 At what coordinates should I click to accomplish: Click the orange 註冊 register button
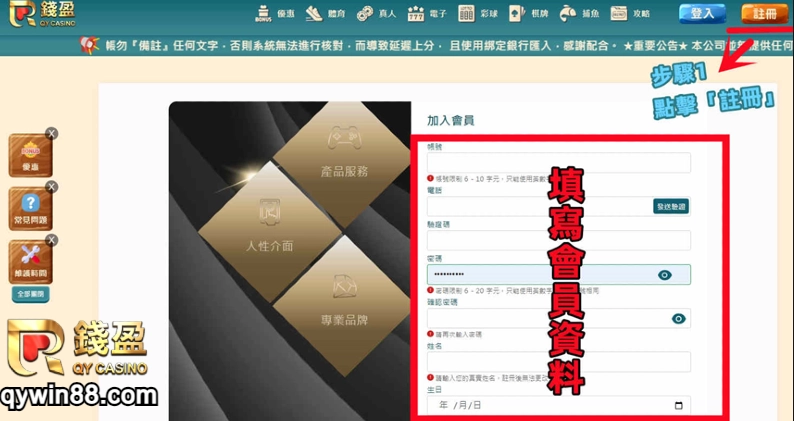[x=763, y=13]
